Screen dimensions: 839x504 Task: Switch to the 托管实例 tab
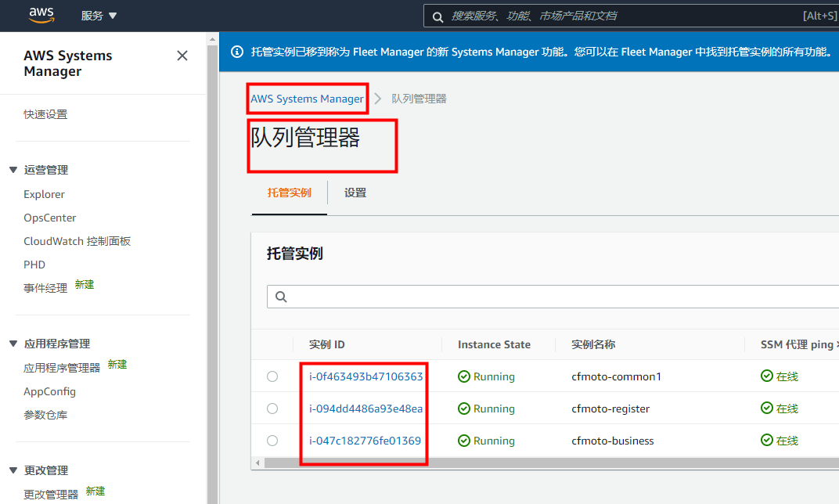pyautogui.click(x=290, y=192)
